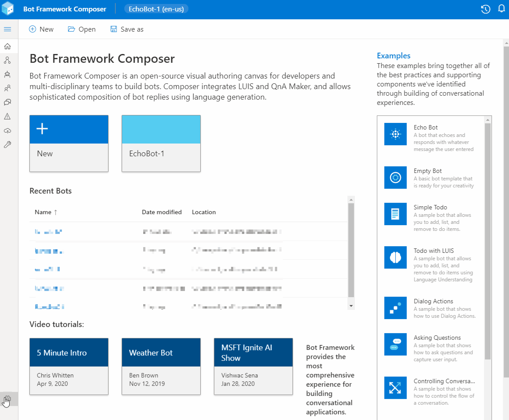The height and width of the screenshot is (420, 509).
Task: Click the gear icon at the bottom left
Action: (x=8, y=399)
